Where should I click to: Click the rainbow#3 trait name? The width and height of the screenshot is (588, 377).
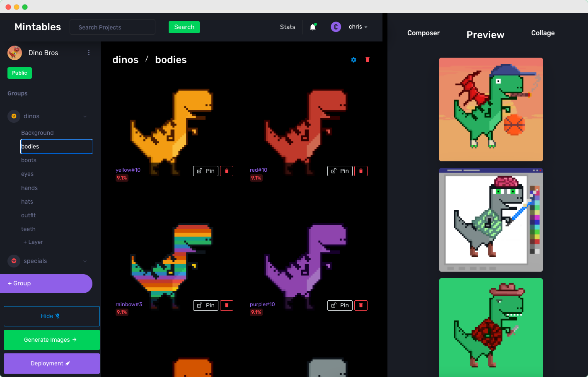point(129,304)
